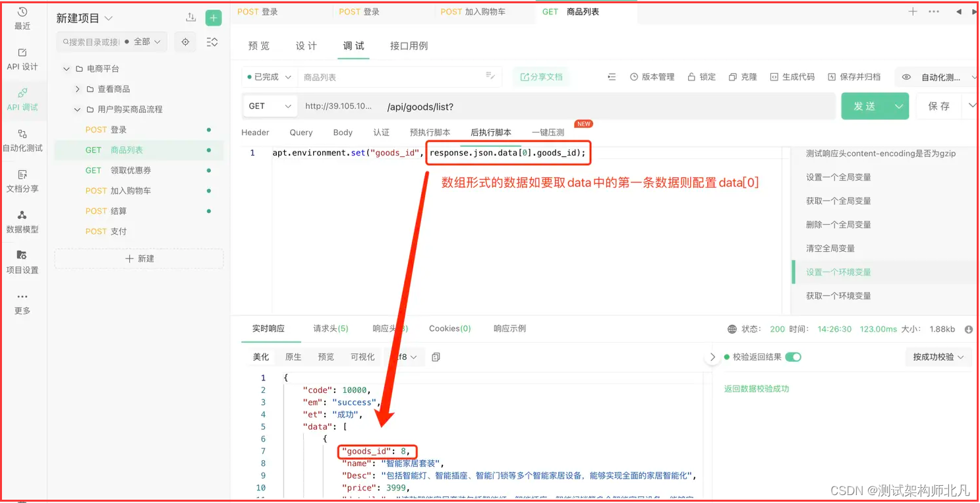Open 版本管理 version history
980x503 pixels.
(652, 77)
